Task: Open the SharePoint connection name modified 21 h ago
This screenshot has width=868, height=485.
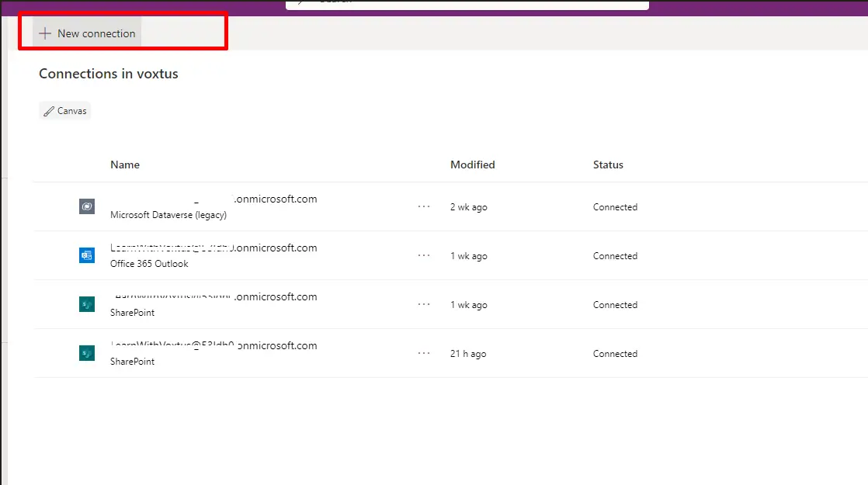Action: click(x=214, y=345)
